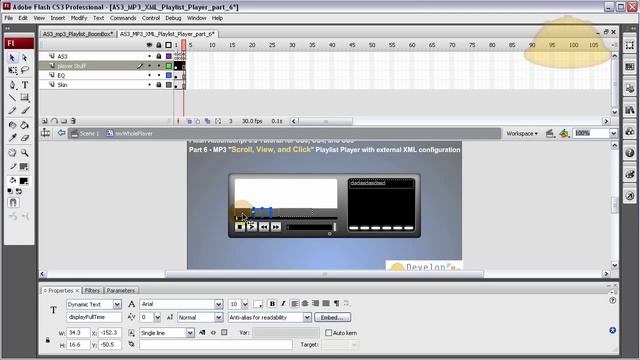Click the Embed... button
Screen dimensions: 640x360
click(332, 317)
